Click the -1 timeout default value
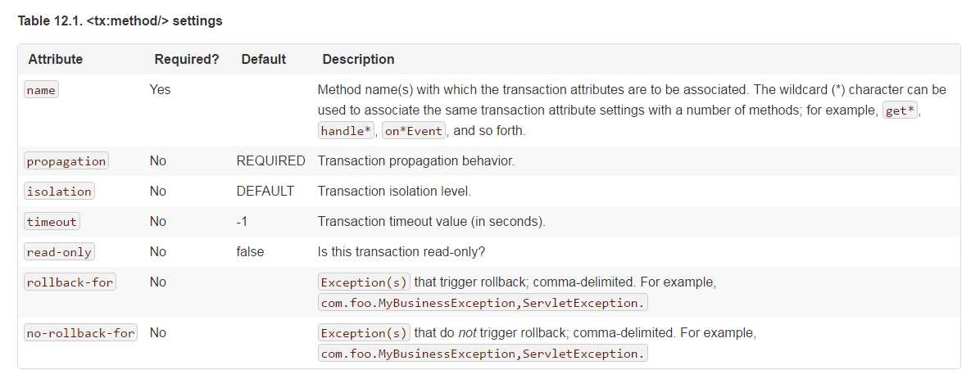Screen dimensions: 980x388 tap(242, 221)
